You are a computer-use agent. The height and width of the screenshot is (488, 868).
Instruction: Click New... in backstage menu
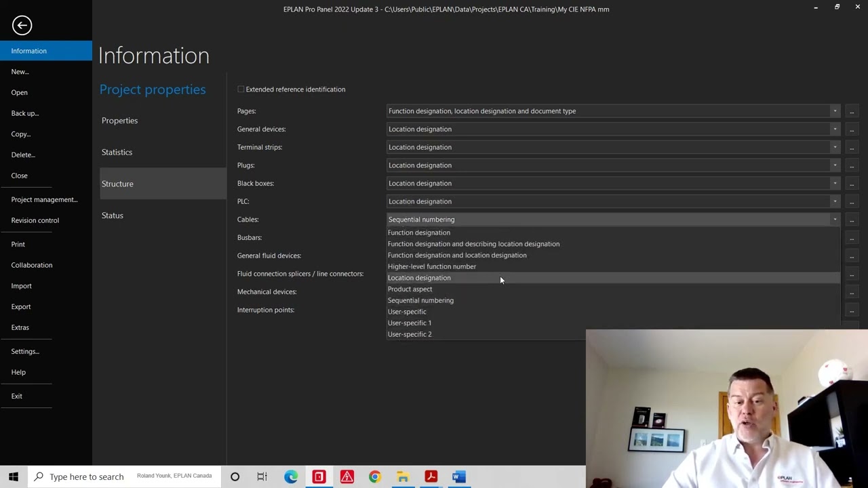tap(46, 72)
